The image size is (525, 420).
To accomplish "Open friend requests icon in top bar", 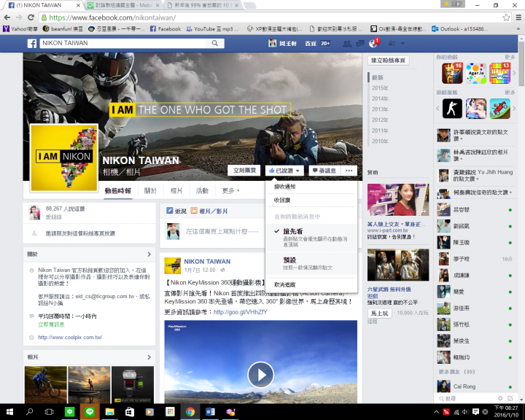I will click(347, 44).
